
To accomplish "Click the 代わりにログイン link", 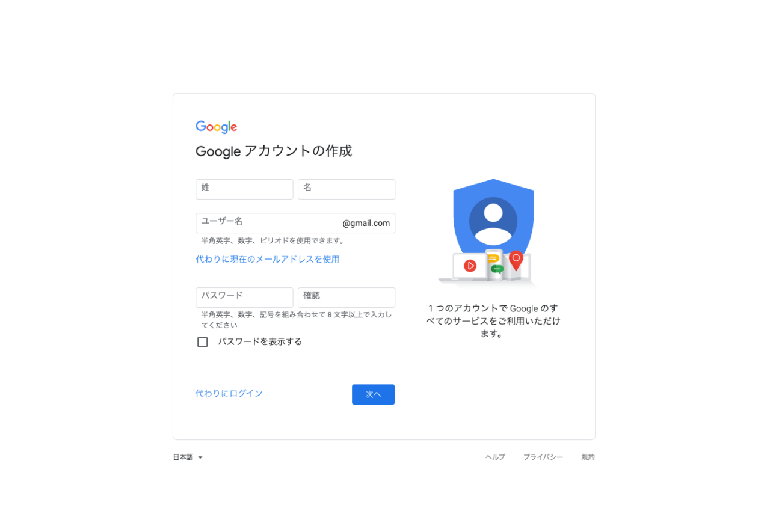I will [x=229, y=393].
